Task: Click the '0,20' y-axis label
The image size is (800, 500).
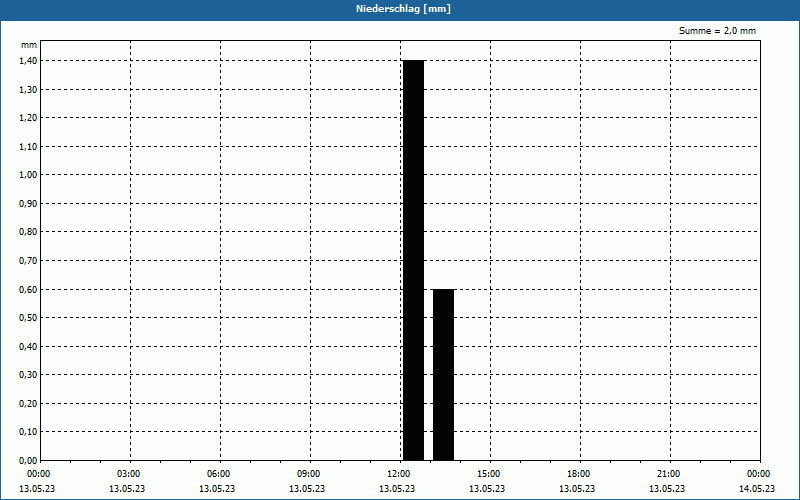Action: [28, 404]
